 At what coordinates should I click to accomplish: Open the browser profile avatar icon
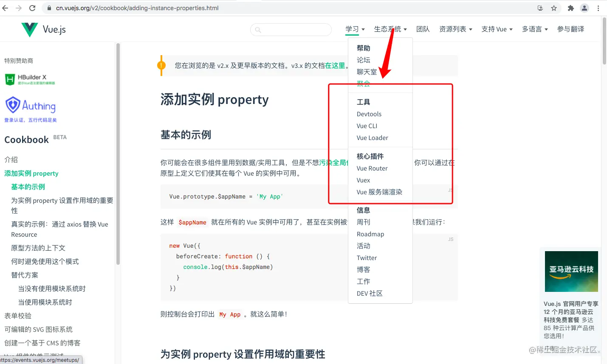pos(584,8)
